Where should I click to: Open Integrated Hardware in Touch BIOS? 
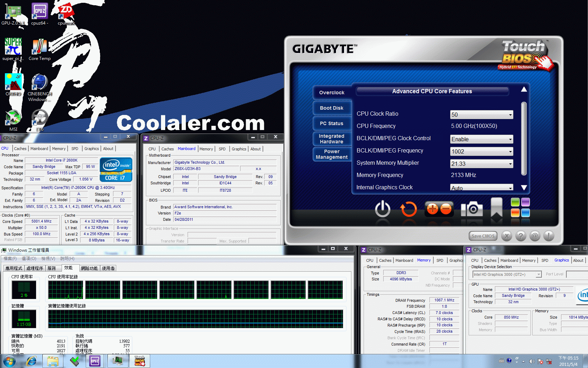[332, 139]
